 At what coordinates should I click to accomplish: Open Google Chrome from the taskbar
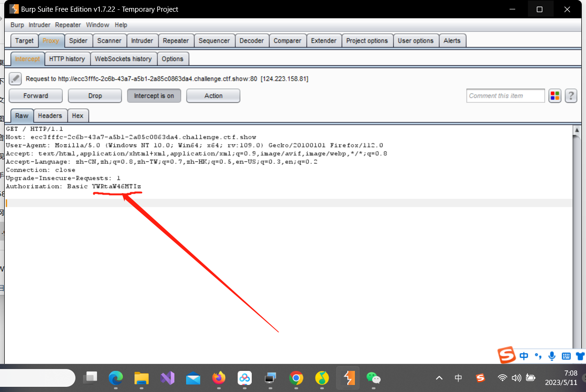pyautogui.click(x=296, y=378)
